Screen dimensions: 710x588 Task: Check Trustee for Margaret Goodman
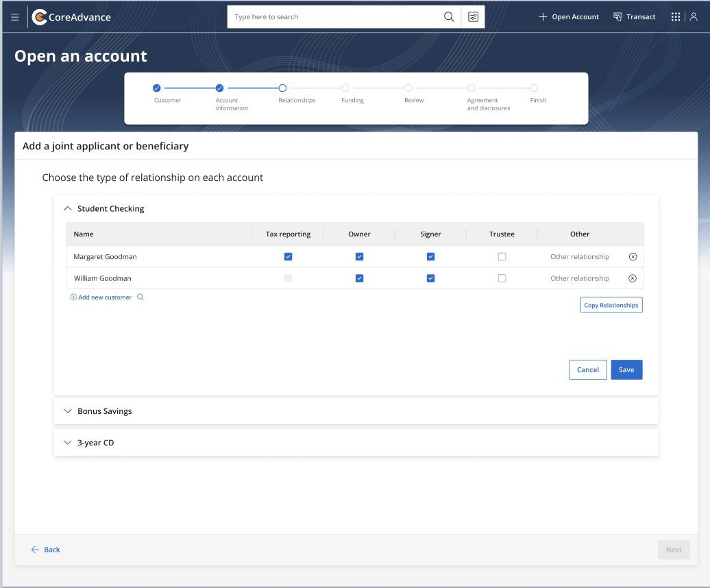pyautogui.click(x=502, y=257)
